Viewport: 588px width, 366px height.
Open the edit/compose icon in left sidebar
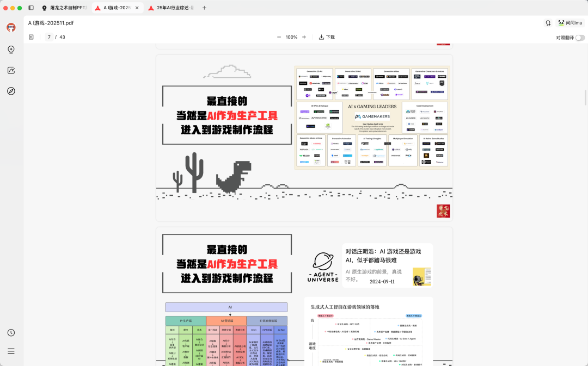coord(11,70)
